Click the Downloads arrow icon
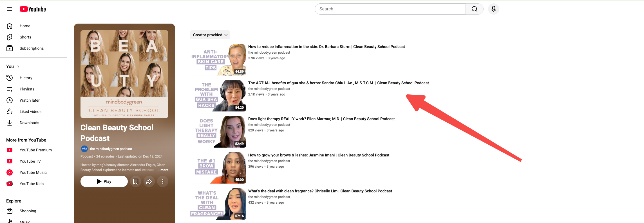This screenshot has height=223, width=644. [x=10, y=123]
